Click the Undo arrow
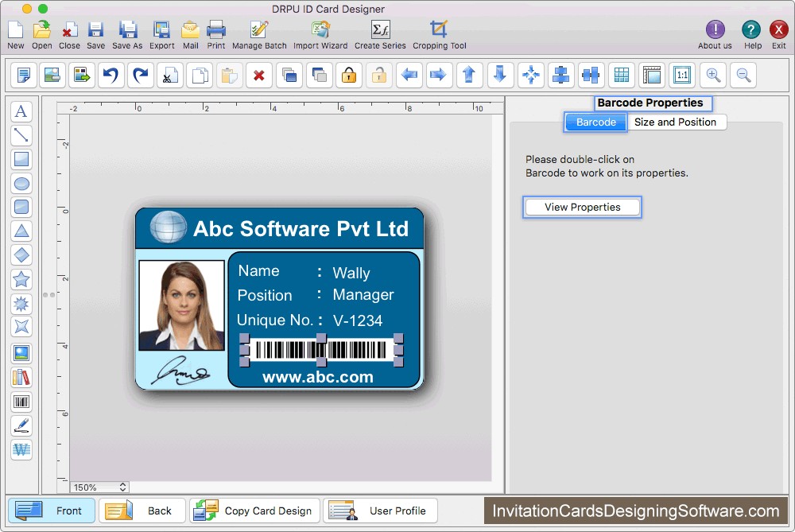Viewport: 795px width, 532px height. click(111, 76)
